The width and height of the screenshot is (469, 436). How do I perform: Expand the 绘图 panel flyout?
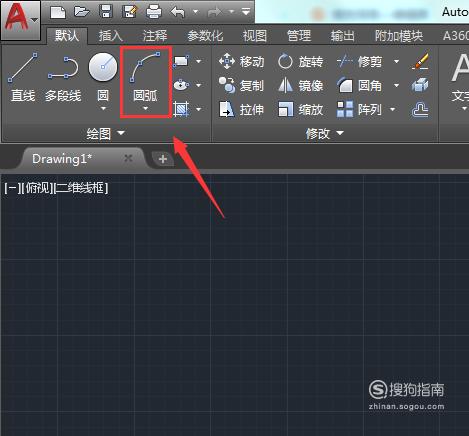pyautogui.click(x=106, y=134)
